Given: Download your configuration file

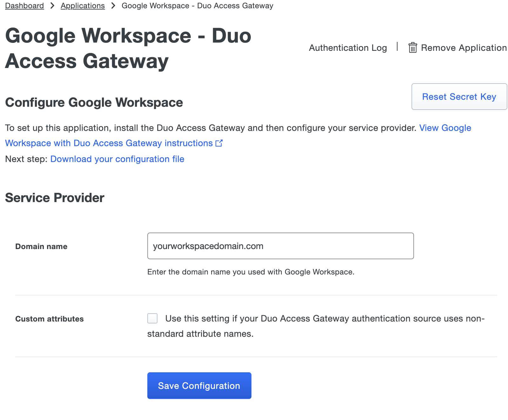Looking at the screenshot, I should [117, 159].
